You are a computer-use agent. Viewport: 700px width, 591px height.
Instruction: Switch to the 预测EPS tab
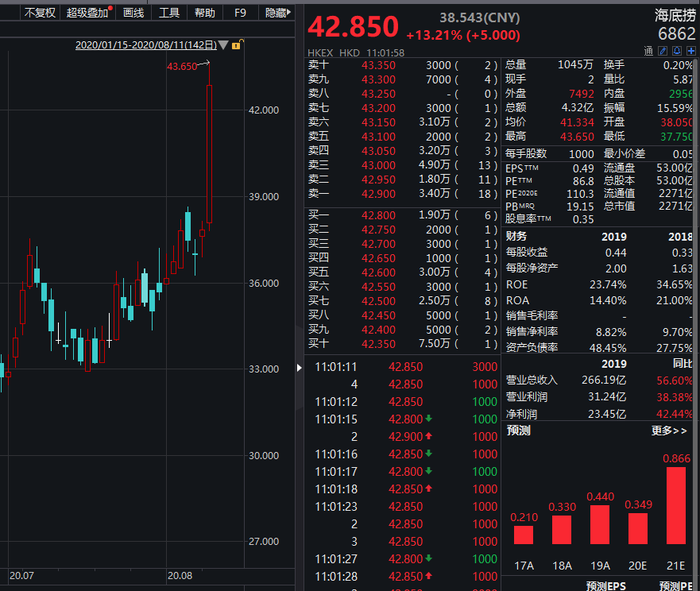pyautogui.click(x=606, y=586)
